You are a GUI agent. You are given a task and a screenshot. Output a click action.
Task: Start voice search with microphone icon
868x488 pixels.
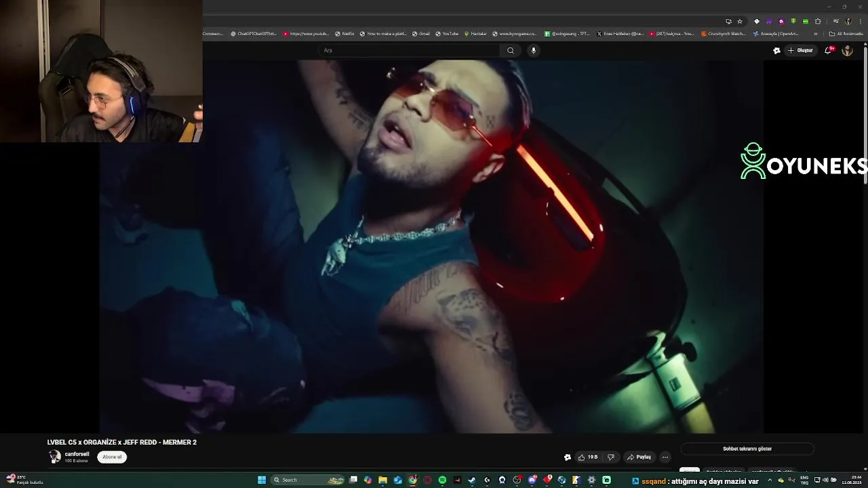534,50
